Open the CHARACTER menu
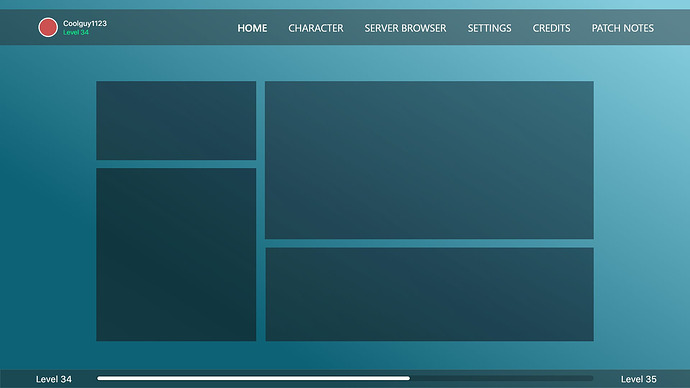Viewport: 690px width, 388px height. (316, 28)
